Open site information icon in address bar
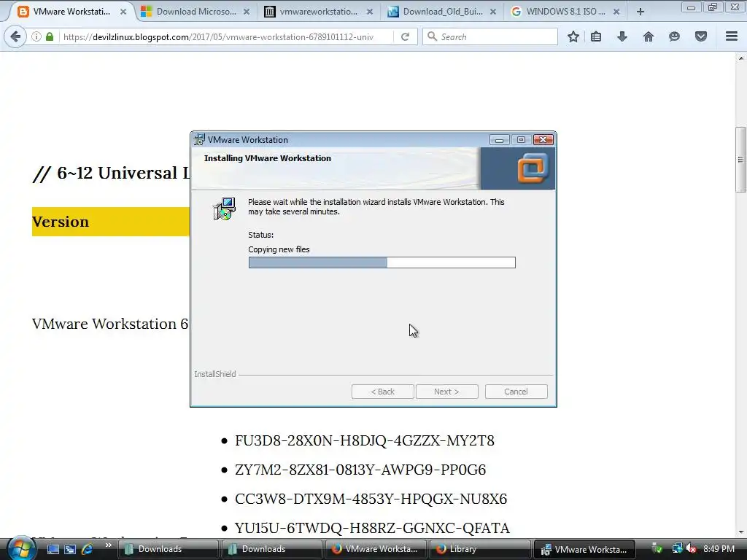This screenshot has height=560, width=747. (36, 36)
